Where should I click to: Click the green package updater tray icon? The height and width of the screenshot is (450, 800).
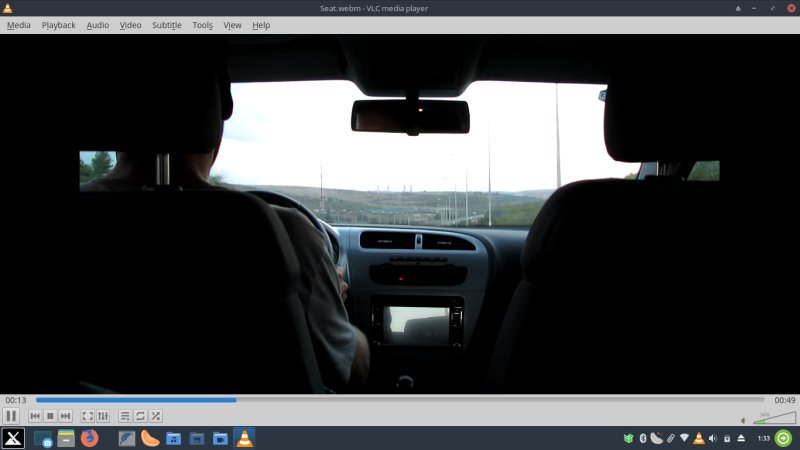point(629,438)
